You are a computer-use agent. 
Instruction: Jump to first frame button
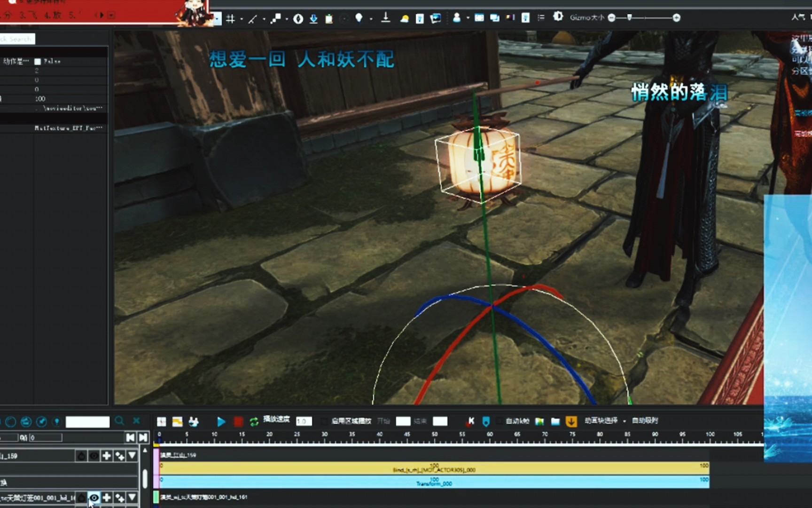click(130, 438)
